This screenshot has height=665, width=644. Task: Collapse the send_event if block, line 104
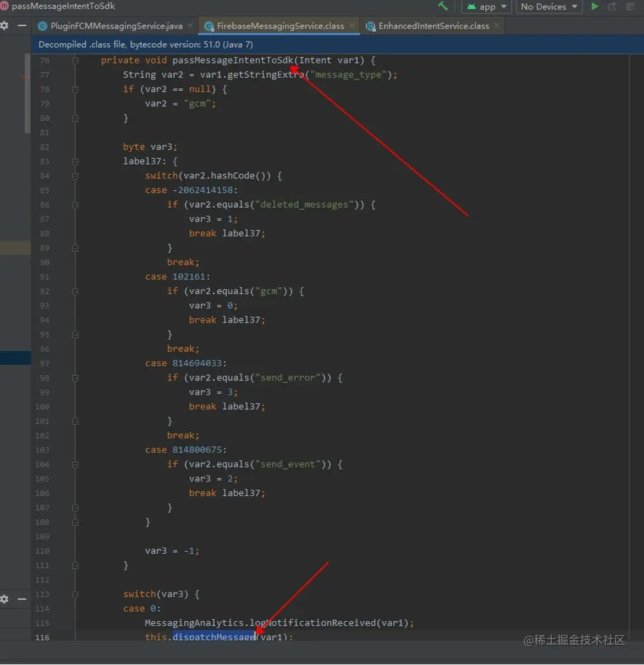tap(75, 465)
